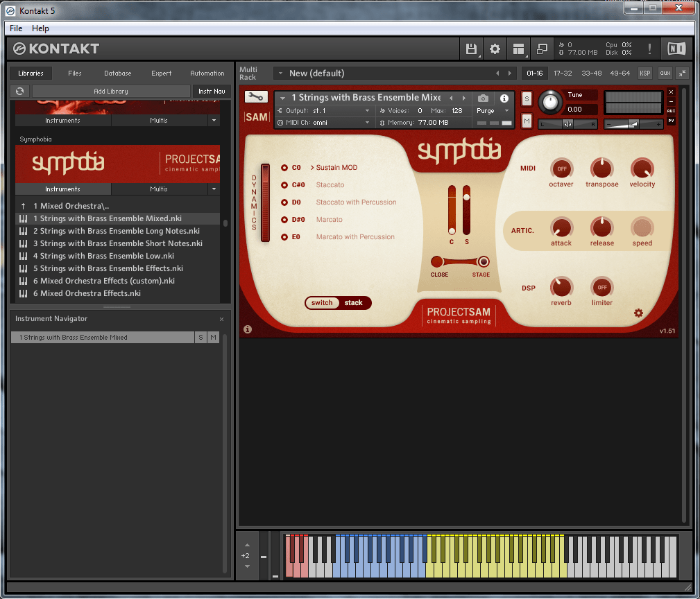Refresh the libraries list
Viewport: 700px width, 599px height.
click(x=19, y=91)
